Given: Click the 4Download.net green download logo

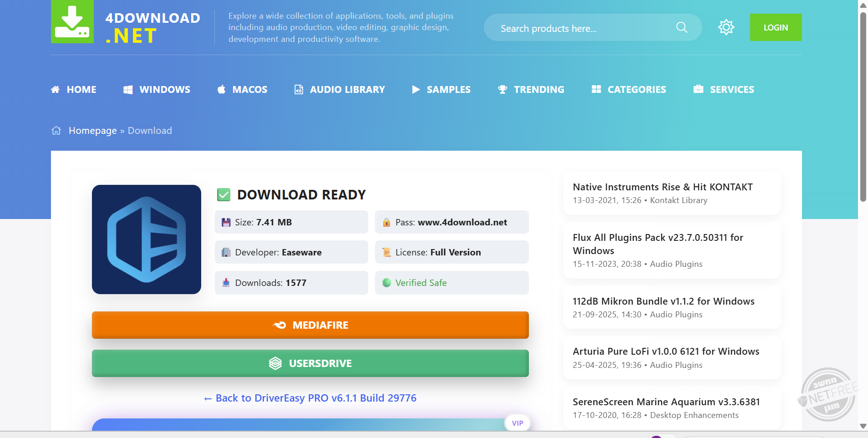Looking at the screenshot, I should tap(72, 22).
